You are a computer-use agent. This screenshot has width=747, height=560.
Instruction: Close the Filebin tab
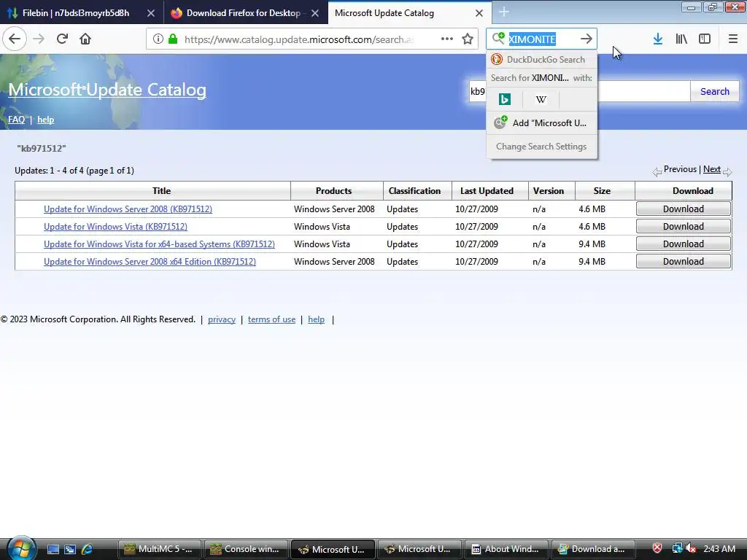[x=150, y=13]
